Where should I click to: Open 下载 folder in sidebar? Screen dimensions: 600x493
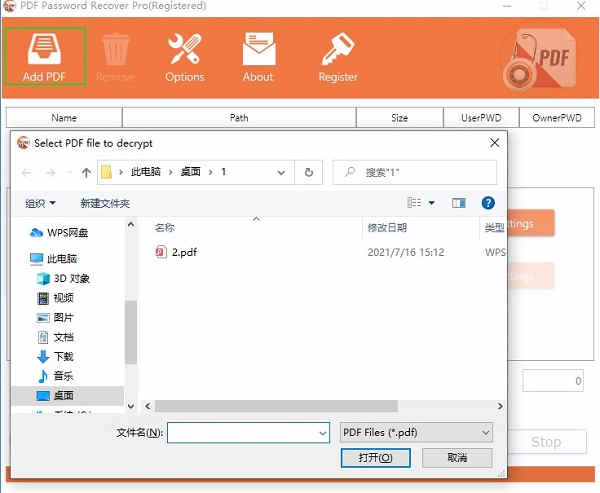(55, 356)
